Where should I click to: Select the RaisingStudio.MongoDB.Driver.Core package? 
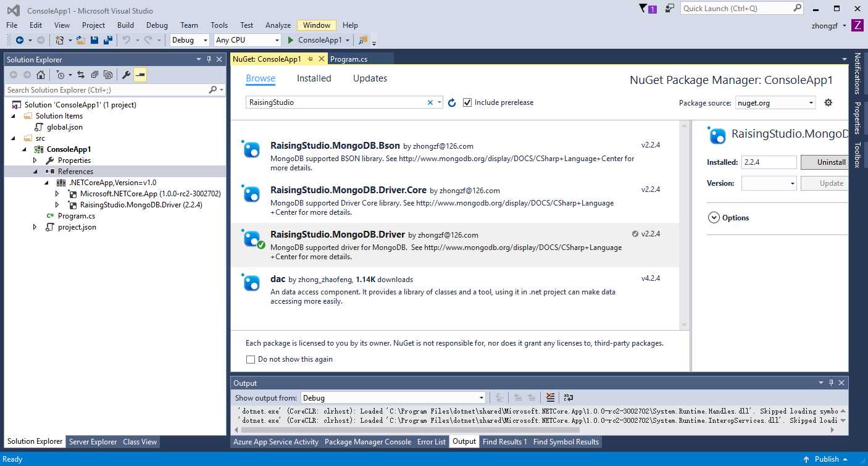(455, 201)
